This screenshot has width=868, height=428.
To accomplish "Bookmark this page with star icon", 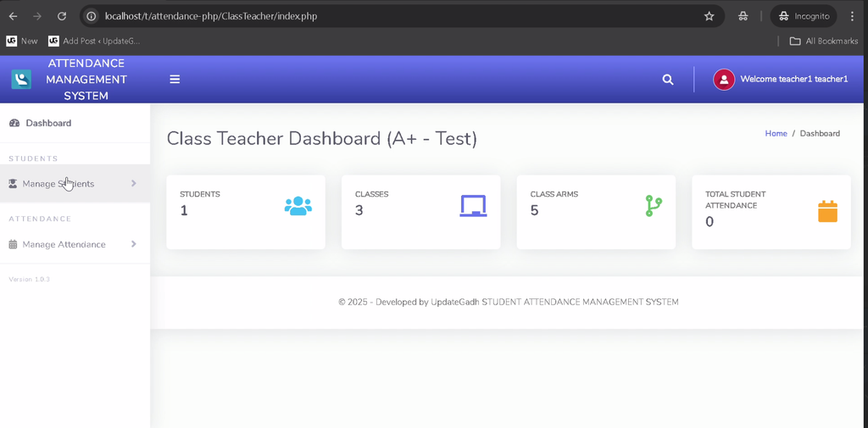I will (709, 16).
